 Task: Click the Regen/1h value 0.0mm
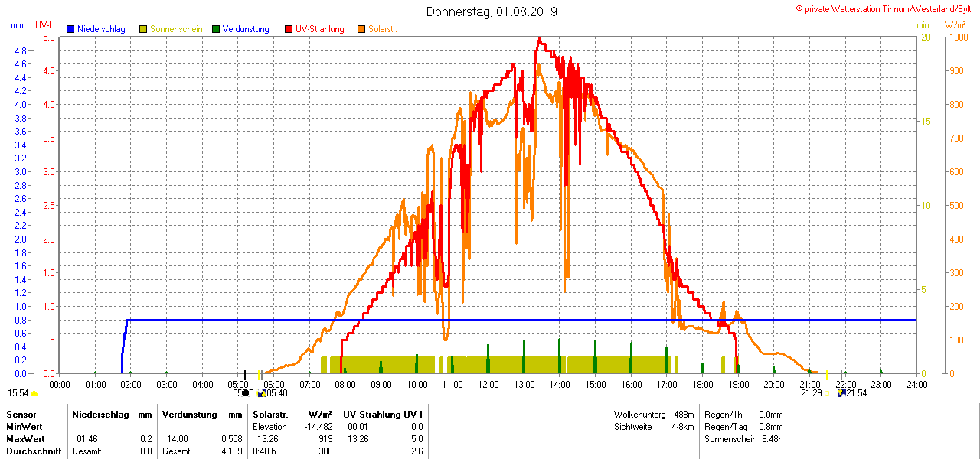click(771, 414)
